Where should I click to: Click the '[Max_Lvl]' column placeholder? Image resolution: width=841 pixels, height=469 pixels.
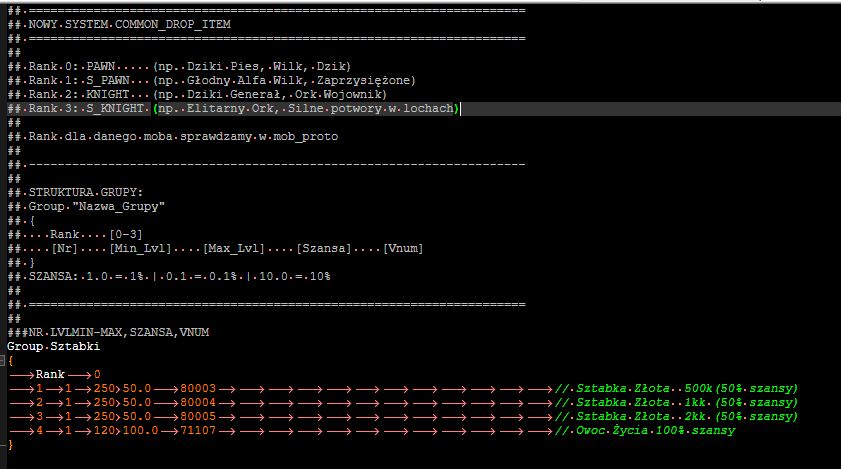pos(234,248)
